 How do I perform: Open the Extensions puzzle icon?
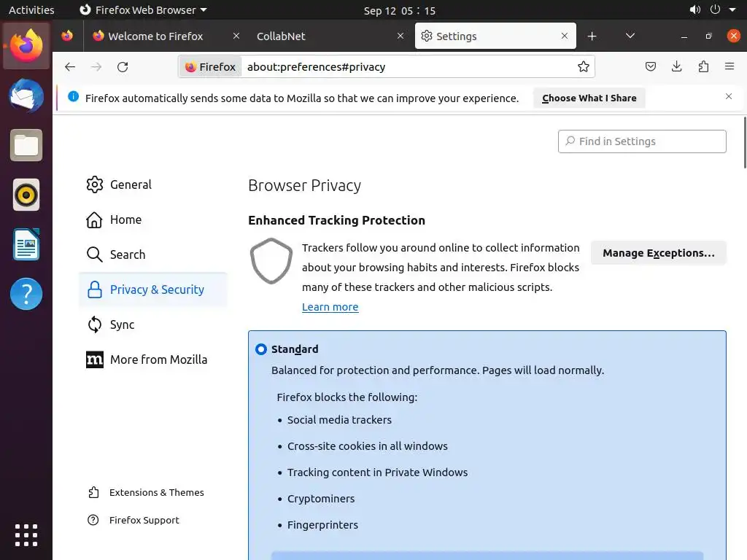[x=703, y=67]
